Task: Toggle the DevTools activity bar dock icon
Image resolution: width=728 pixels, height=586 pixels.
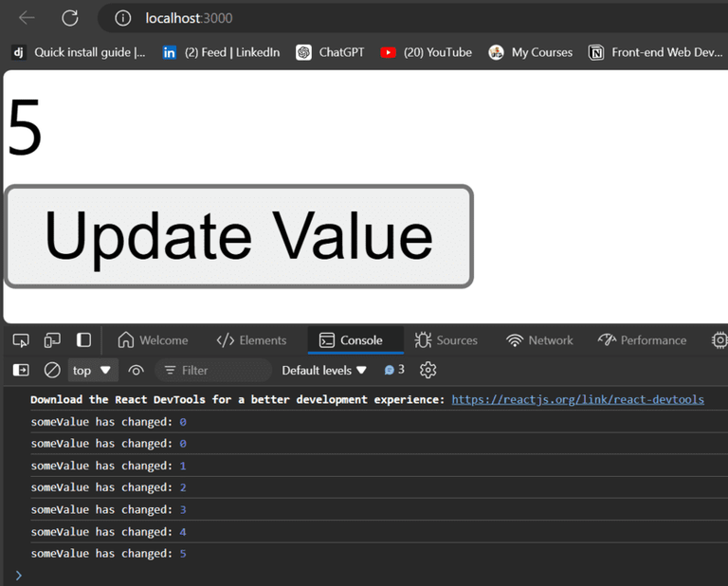Action: 83,340
